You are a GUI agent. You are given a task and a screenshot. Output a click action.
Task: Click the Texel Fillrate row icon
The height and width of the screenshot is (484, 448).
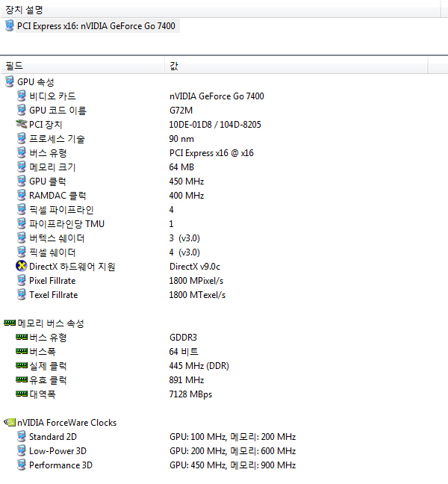[x=22, y=295]
